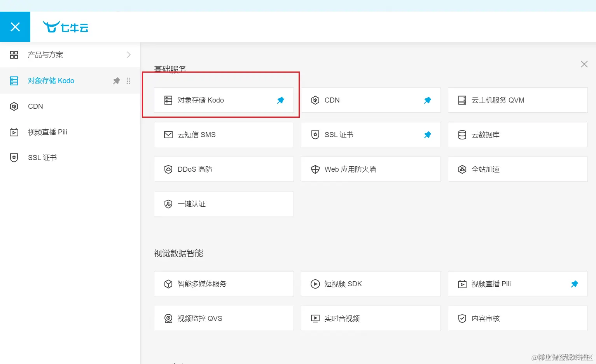Image resolution: width=596 pixels, height=364 pixels.
Task: Open the DDoS 高防 card
Action: [x=224, y=169]
